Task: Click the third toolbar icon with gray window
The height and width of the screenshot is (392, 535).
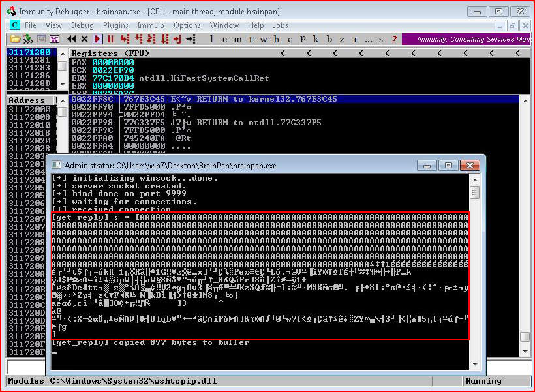Action: pyautogui.click(x=42, y=39)
